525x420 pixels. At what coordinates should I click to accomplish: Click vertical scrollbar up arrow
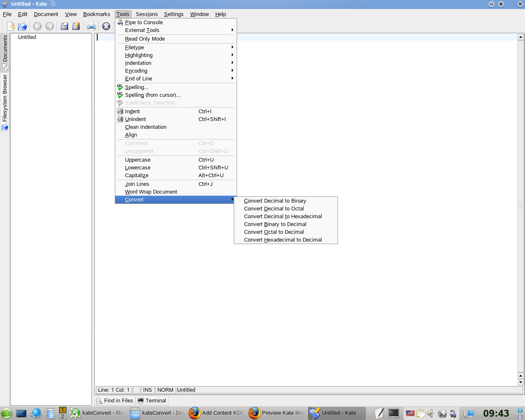[520, 37]
